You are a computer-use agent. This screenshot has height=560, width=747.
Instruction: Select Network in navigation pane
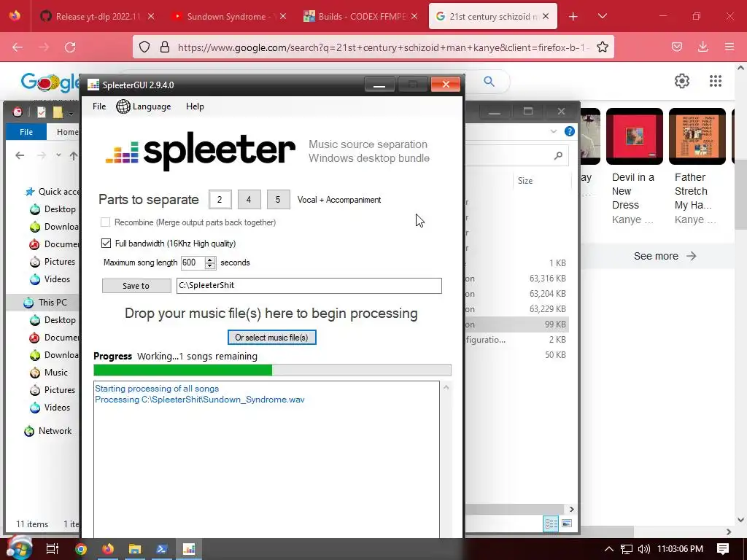[49, 431]
